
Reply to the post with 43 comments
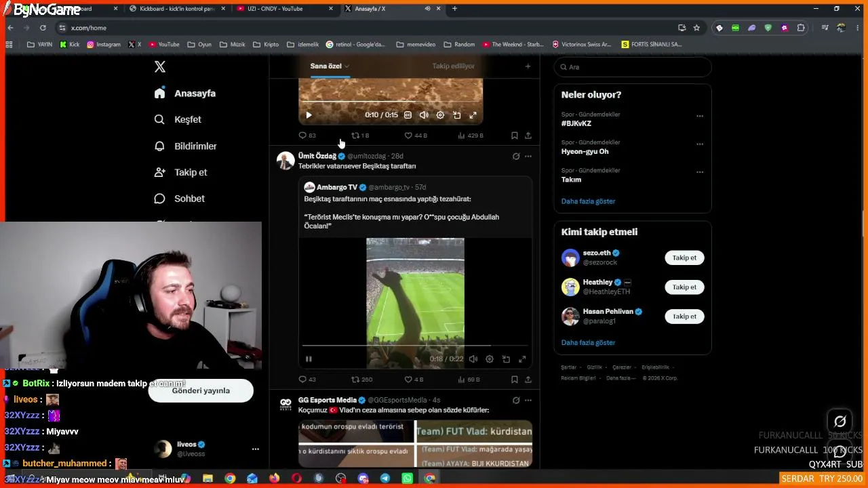point(307,380)
